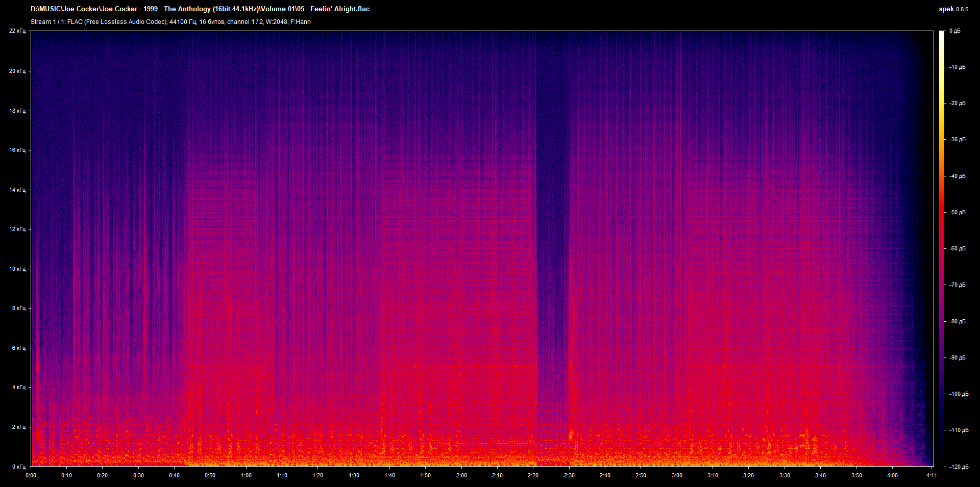The height and width of the screenshot is (487, 980).
Task: Click the -120 дБ level label
Action: pyautogui.click(x=958, y=467)
